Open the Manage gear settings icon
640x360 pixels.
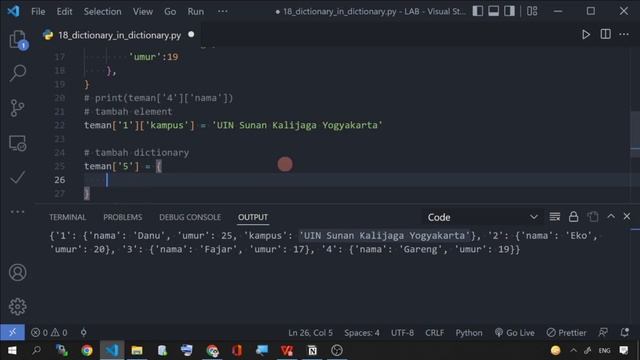(18, 307)
